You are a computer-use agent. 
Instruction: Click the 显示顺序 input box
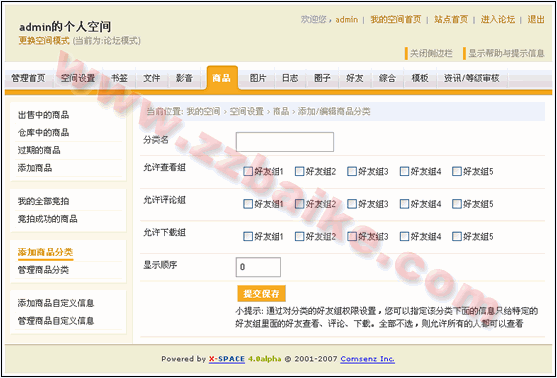(x=258, y=267)
